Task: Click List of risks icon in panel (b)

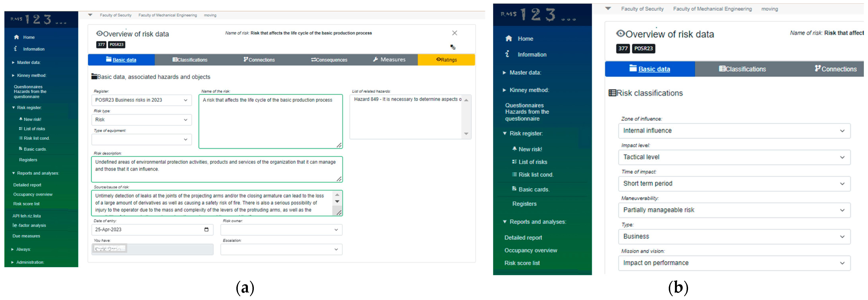Action: click(x=514, y=162)
